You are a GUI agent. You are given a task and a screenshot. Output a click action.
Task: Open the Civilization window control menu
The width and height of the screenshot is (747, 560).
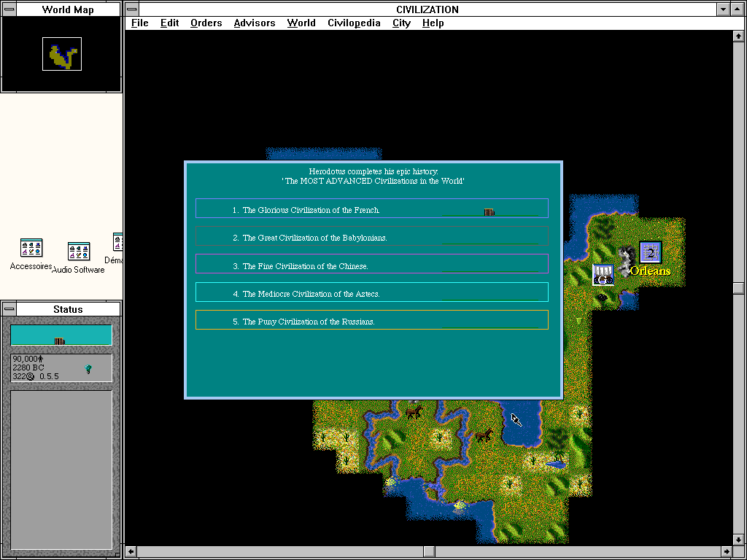coord(132,9)
